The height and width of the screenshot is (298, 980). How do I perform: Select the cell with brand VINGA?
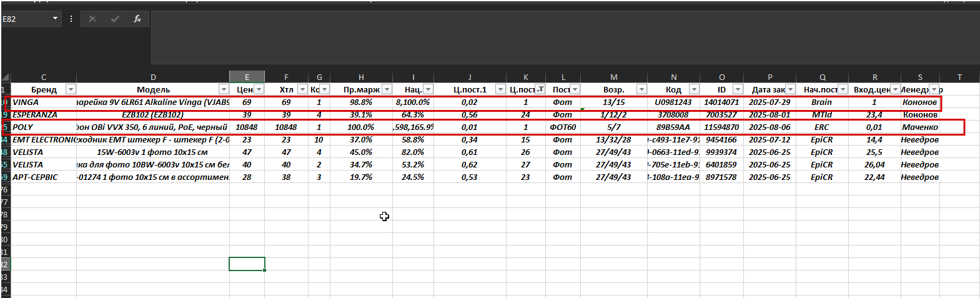pyautogui.click(x=44, y=102)
